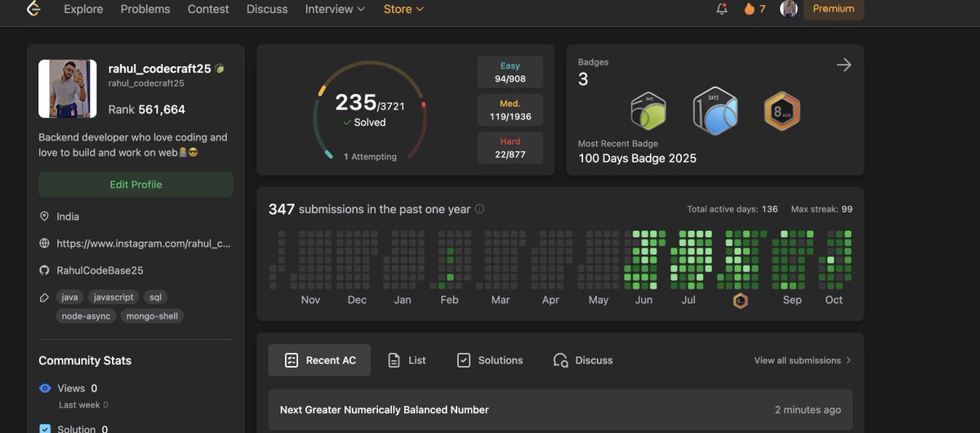Image resolution: width=980 pixels, height=433 pixels.
Task: Click the location pin icon
Action: pyautogui.click(x=44, y=216)
